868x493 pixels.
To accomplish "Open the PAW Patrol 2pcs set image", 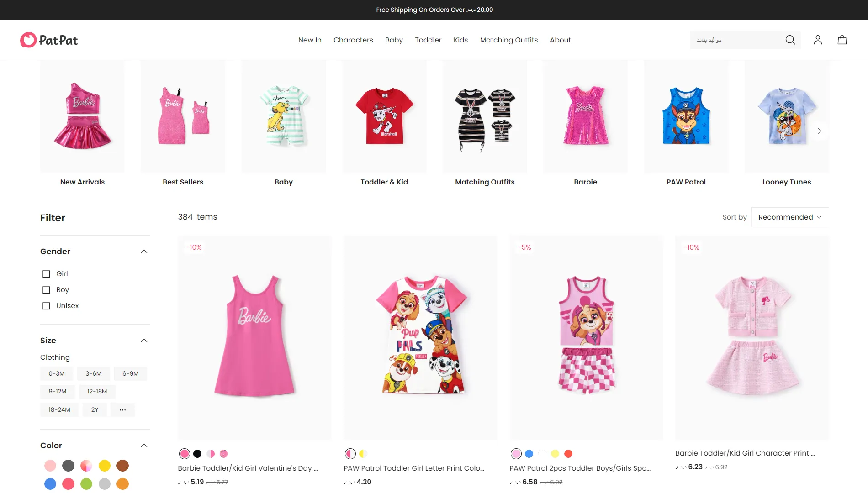I will click(586, 338).
